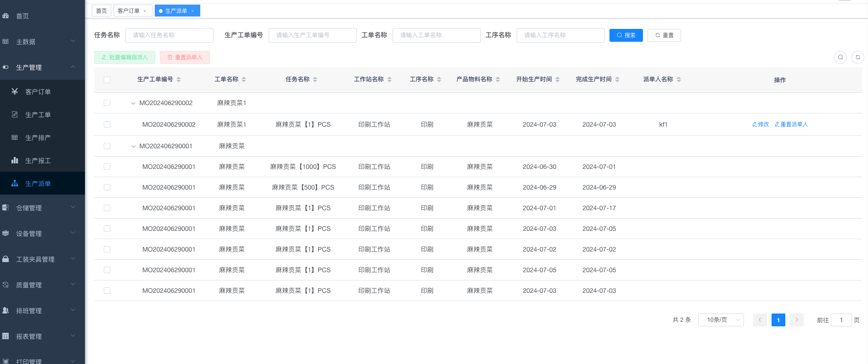
Task: Click the 生产派单 hierarchy icon
Action: tap(15, 183)
